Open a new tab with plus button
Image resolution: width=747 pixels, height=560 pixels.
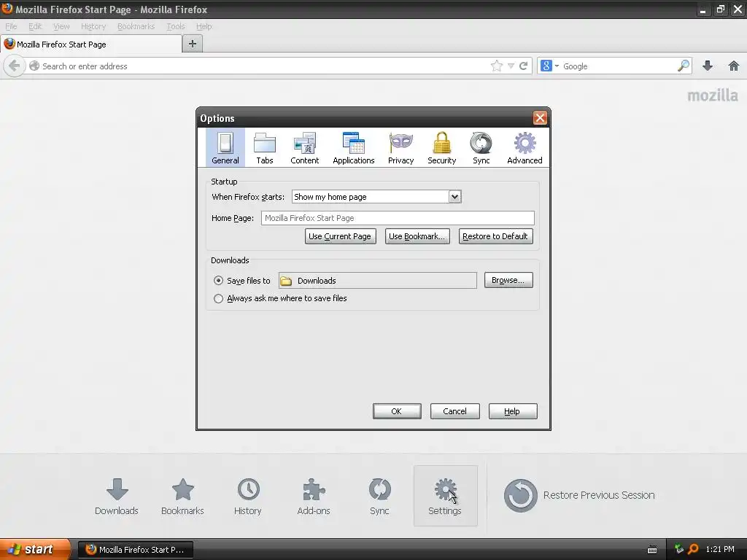193,44
